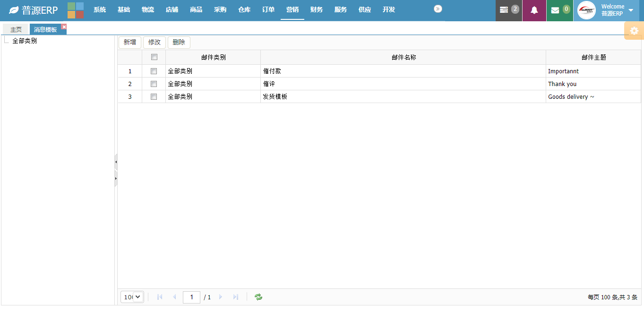Click the 普源ERP logo
Viewport: 644px width, 313px height.
tap(33, 10)
